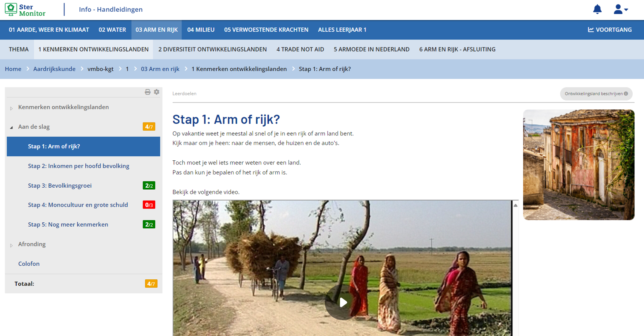Click the Totaal 4/7 score badge
Screen dimensions: 644x336
tap(151, 284)
